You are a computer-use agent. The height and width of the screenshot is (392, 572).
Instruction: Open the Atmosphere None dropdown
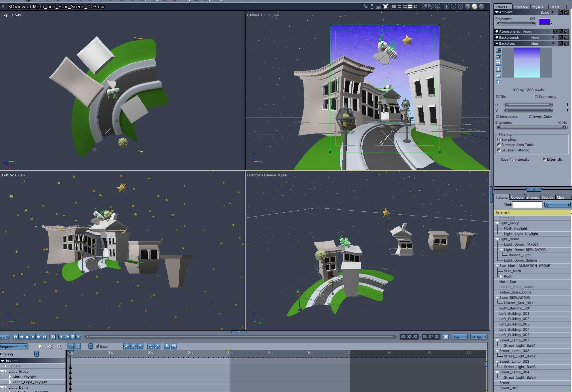[536, 32]
